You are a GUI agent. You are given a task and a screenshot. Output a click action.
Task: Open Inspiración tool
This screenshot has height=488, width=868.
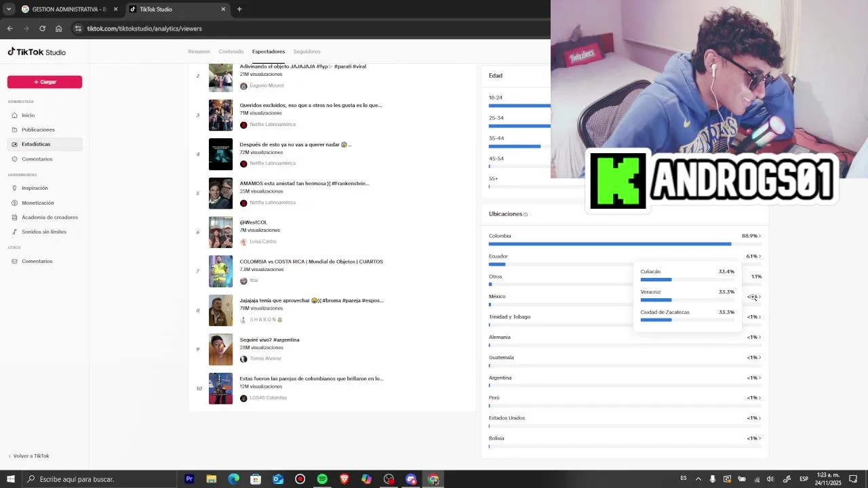pos(44,188)
